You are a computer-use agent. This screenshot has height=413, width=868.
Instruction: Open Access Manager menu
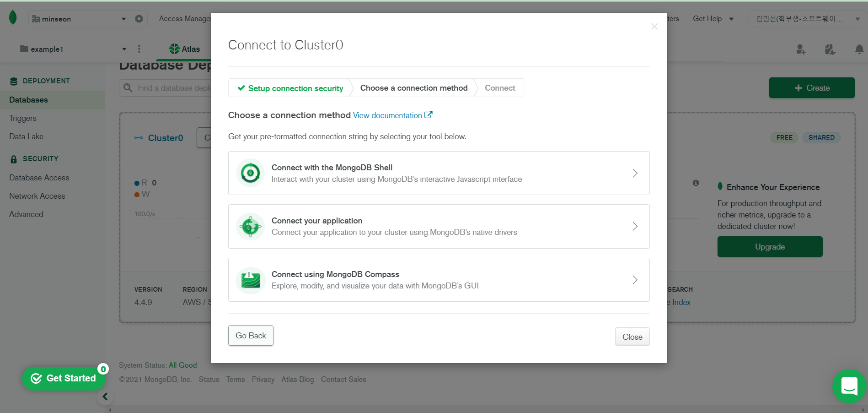coord(184,19)
